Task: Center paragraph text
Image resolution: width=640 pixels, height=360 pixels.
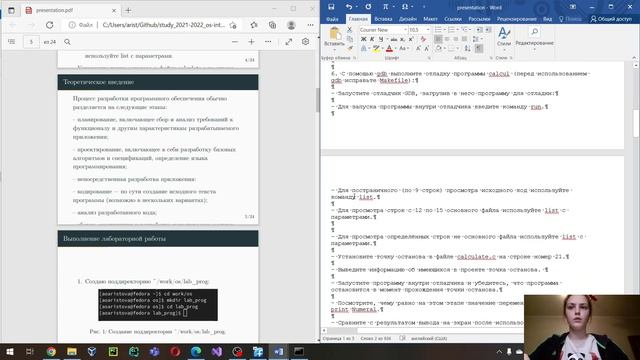Action: (447, 39)
